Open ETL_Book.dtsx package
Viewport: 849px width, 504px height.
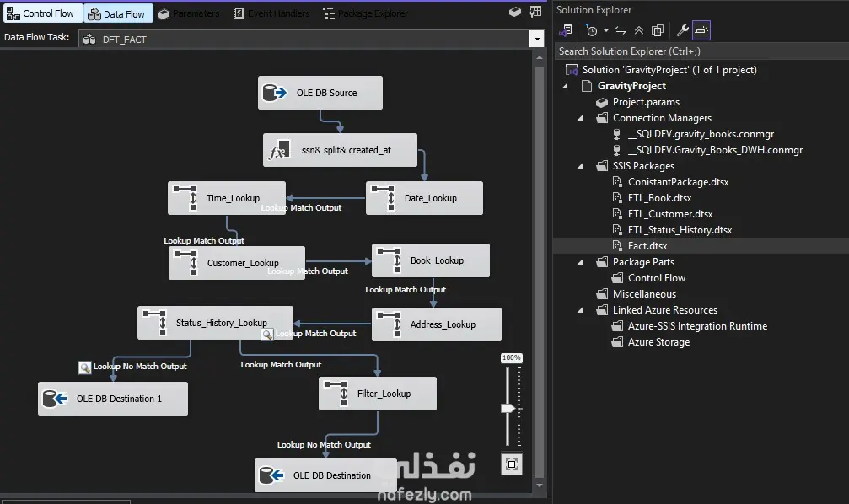(x=659, y=198)
